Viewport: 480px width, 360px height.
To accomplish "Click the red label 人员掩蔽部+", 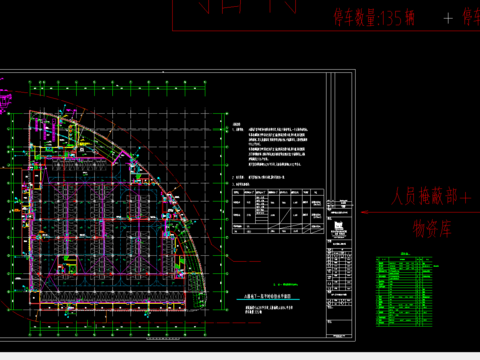I will 431,196.
